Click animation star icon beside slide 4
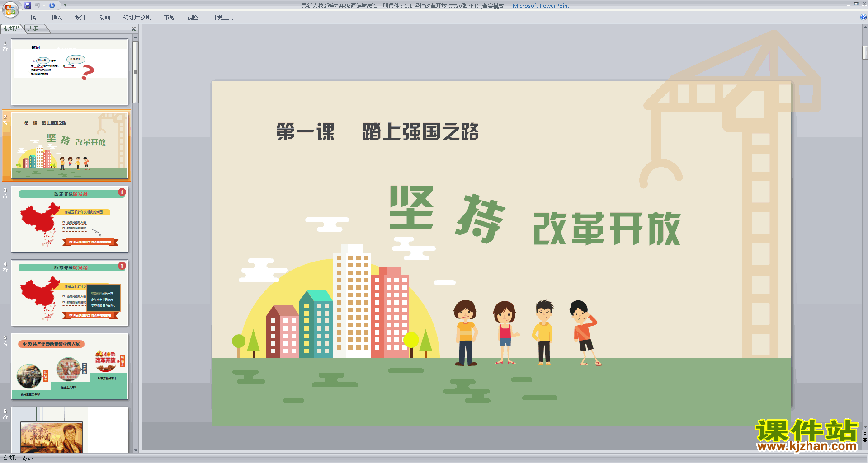 (x=5, y=270)
